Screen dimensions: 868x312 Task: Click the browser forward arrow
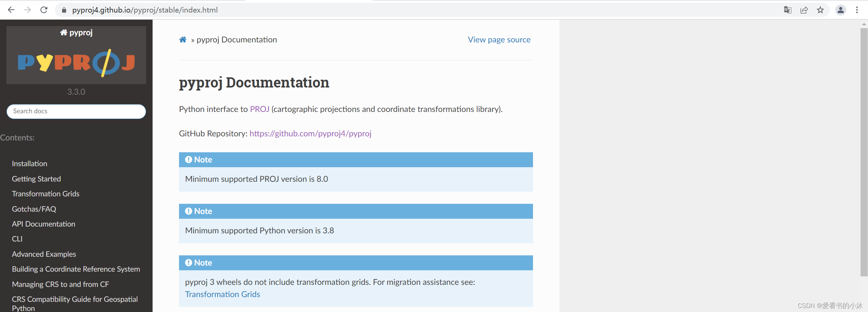(x=27, y=10)
